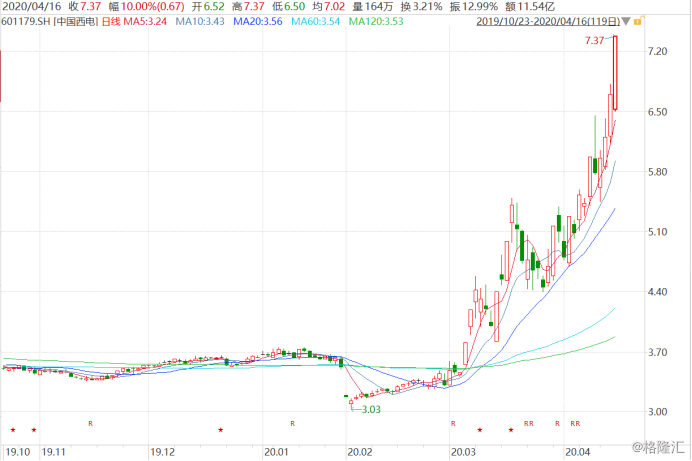
Task: Click the star marker above the 19.10 label
Action: [13, 430]
